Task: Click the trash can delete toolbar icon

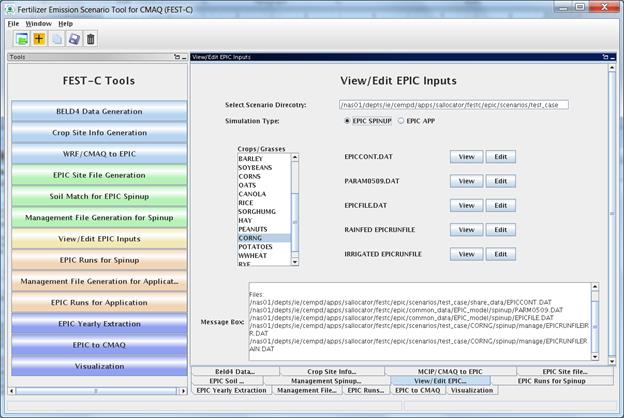Action: point(91,39)
